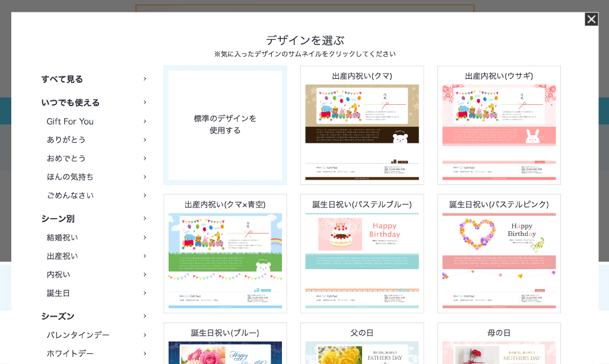Viewport: 609px width, 364px height.
Task: Click chevron arrow next to 出産祝い
Action: [x=144, y=256]
